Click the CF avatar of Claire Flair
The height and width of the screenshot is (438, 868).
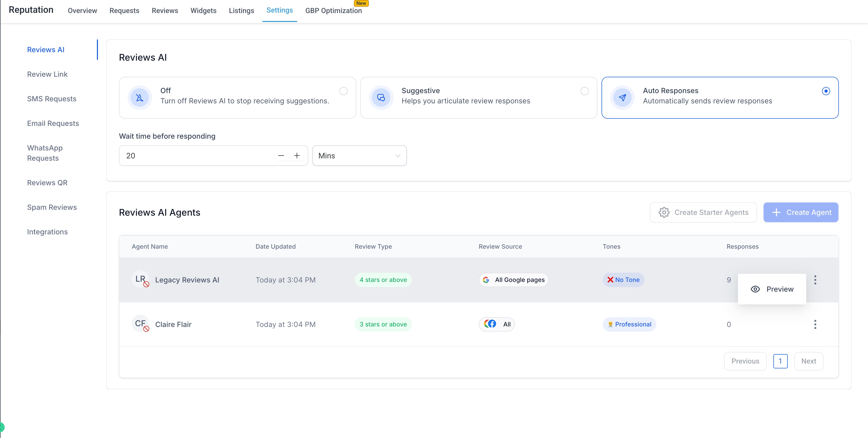[x=140, y=324]
